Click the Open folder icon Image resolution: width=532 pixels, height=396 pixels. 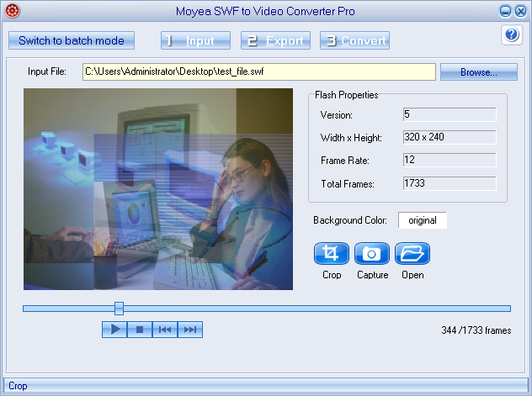point(412,254)
